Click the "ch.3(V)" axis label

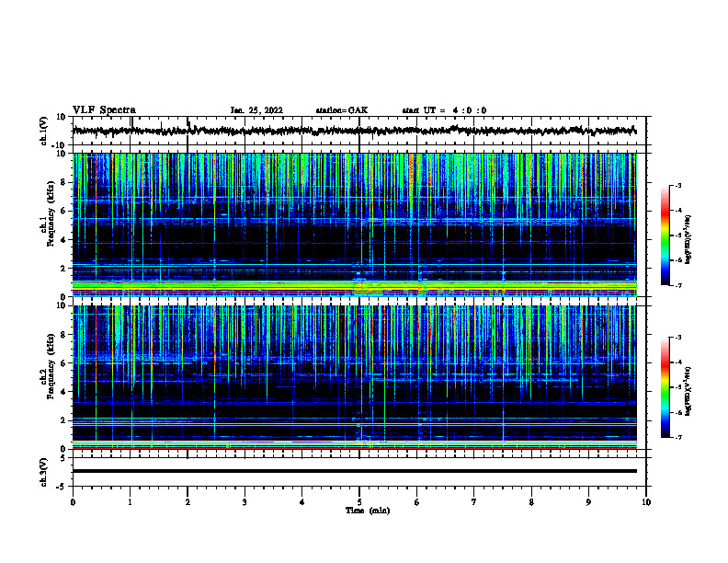click(x=44, y=472)
